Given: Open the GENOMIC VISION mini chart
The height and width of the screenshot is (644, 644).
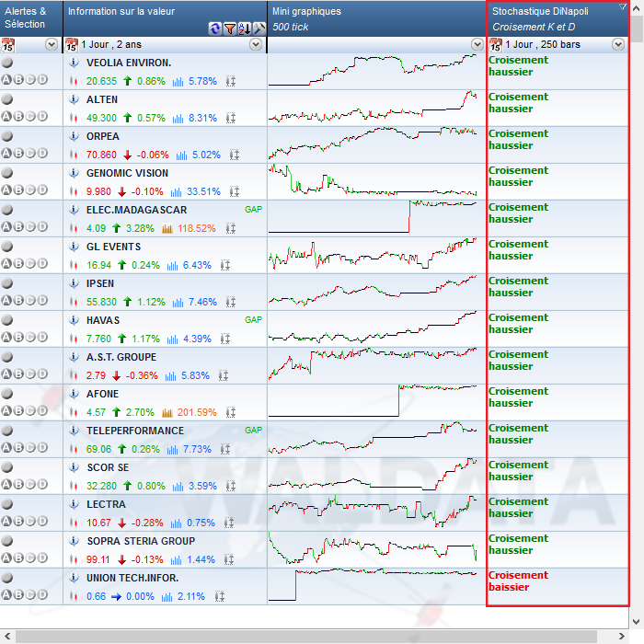Looking at the screenshot, I should click(373, 180).
